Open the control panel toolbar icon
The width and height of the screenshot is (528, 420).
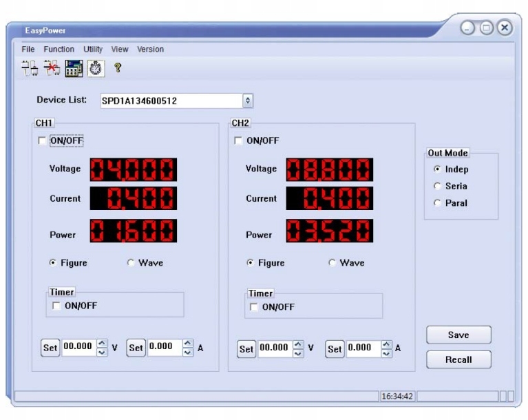(x=74, y=68)
